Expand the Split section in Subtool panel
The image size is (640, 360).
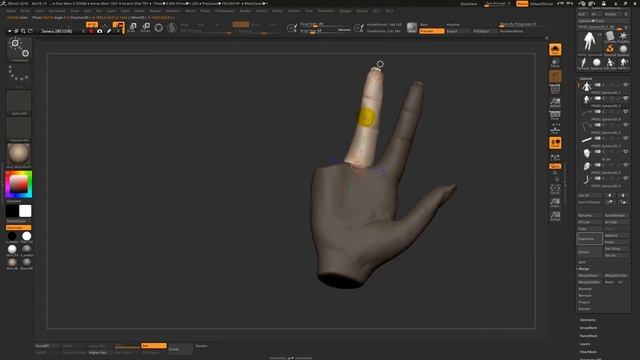pyautogui.click(x=582, y=262)
